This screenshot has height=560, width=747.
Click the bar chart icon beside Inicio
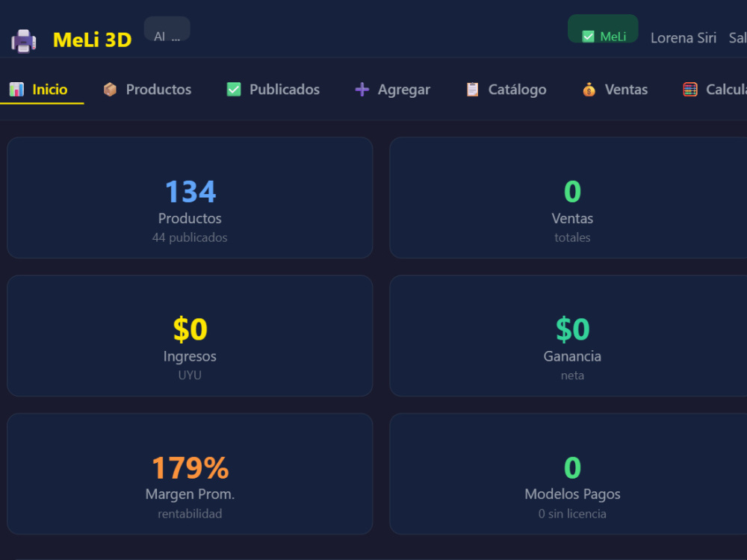coord(16,89)
